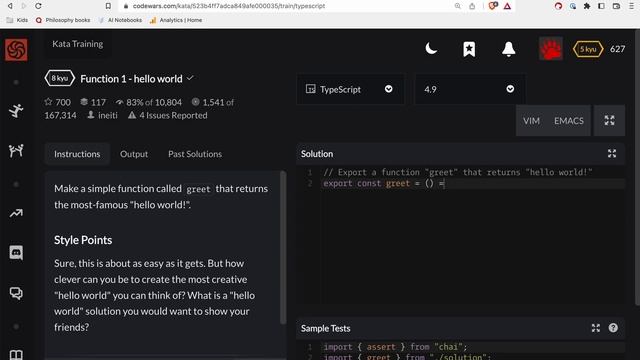Enable EMACS key bindings
This screenshot has height=360, width=640.
[569, 121]
